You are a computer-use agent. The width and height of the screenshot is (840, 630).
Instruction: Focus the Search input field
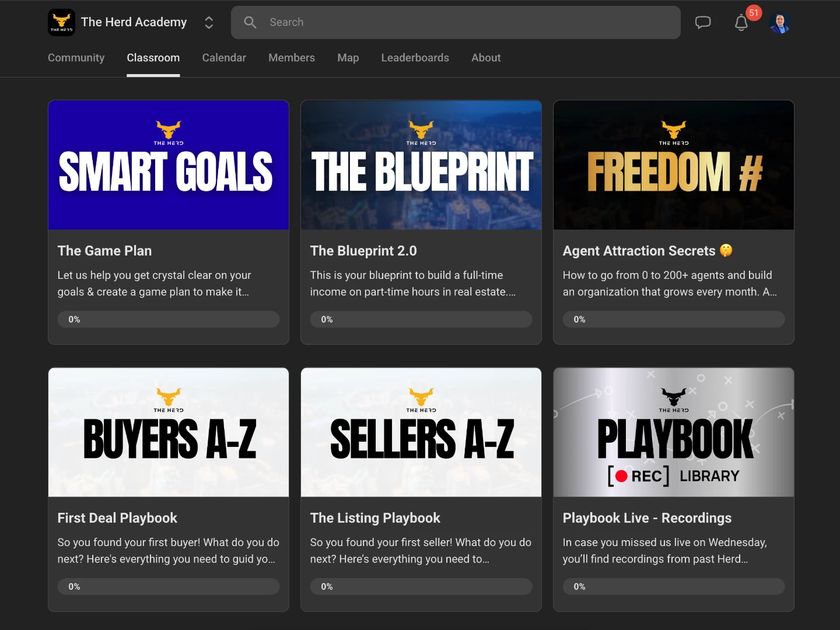pos(456,22)
